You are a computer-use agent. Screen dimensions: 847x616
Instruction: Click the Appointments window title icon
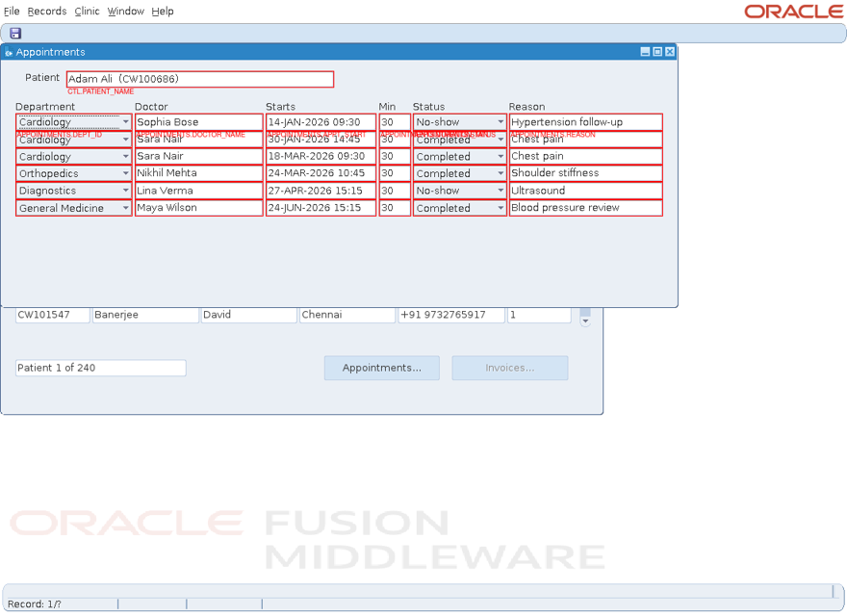click(8, 52)
